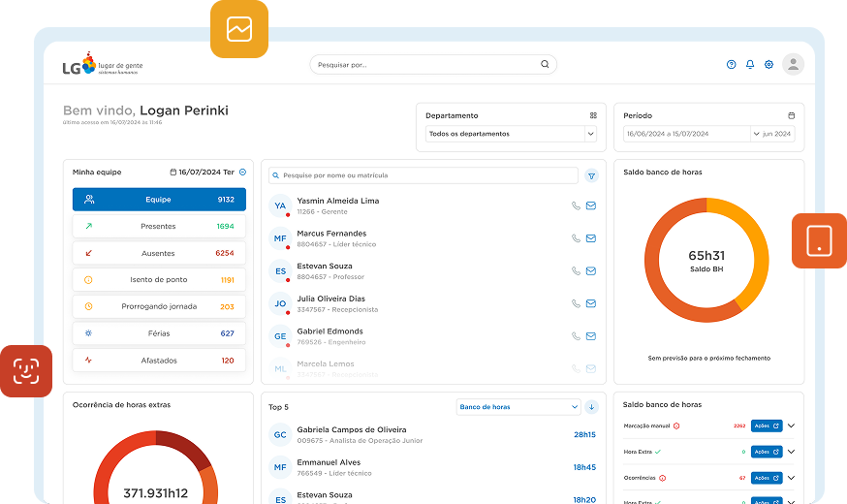Open the help question mark icon
This screenshot has height=504, width=847.
pyautogui.click(x=731, y=65)
